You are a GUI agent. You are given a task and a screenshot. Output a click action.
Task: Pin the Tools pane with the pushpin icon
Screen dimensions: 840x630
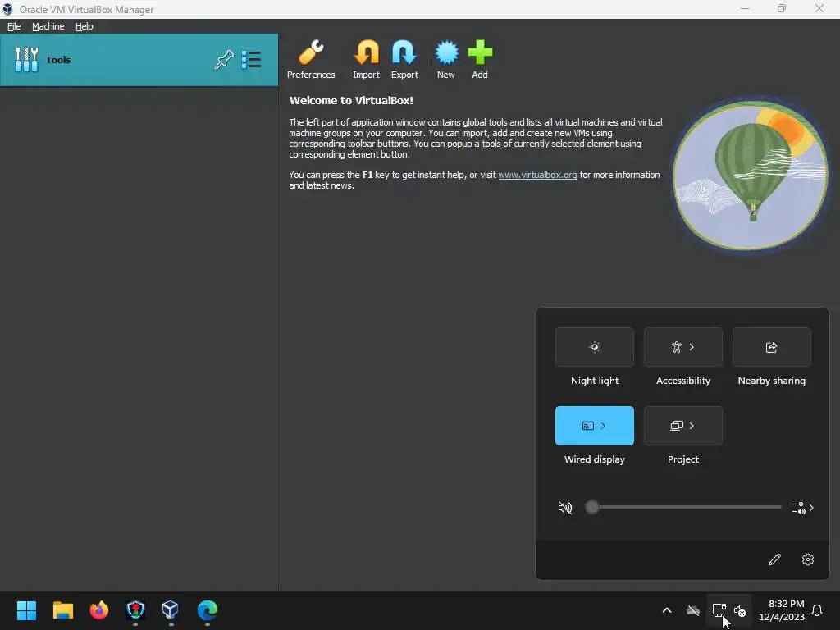coord(224,59)
